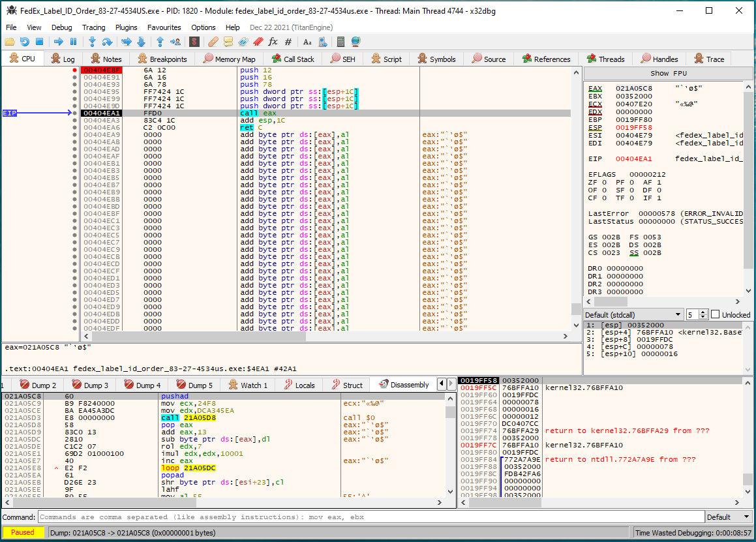Viewport: 756px width, 542px height.
Task: Switch to the Memory Map tab
Action: tap(230, 59)
